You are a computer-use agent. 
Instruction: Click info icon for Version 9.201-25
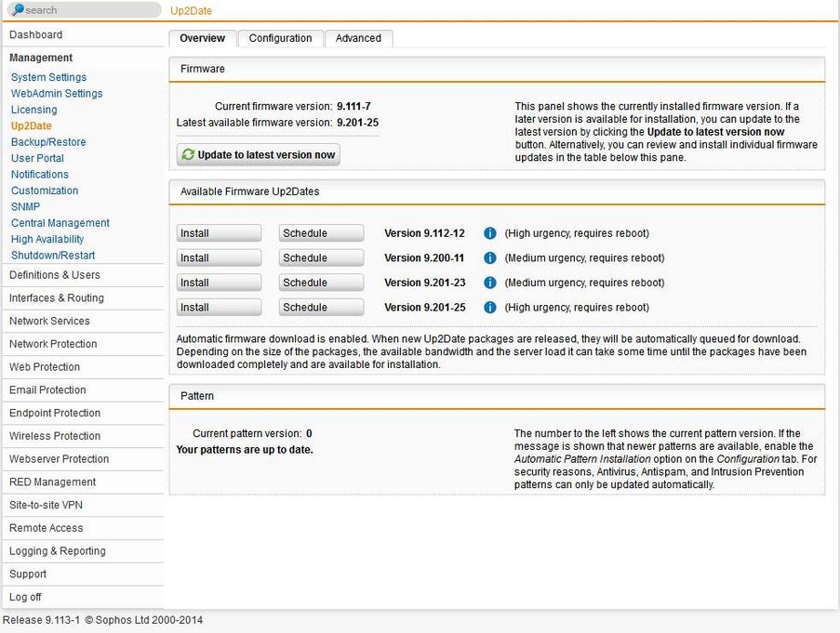pyautogui.click(x=489, y=307)
